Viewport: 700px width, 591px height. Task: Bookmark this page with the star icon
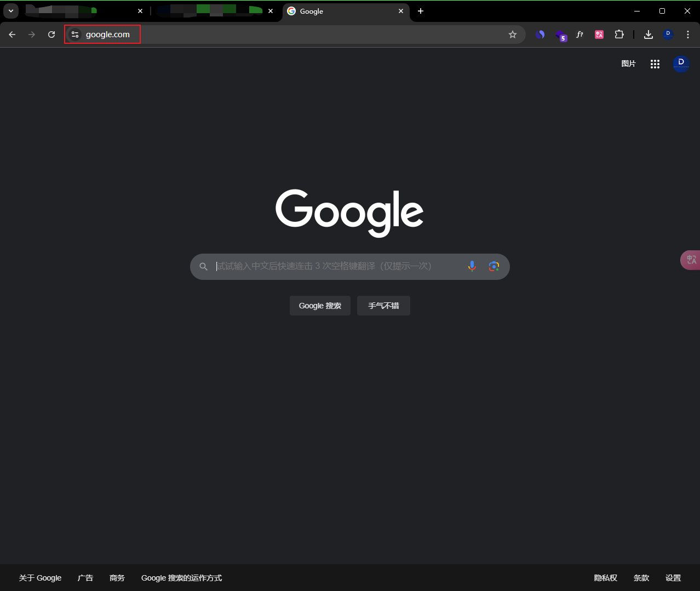pos(513,35)
